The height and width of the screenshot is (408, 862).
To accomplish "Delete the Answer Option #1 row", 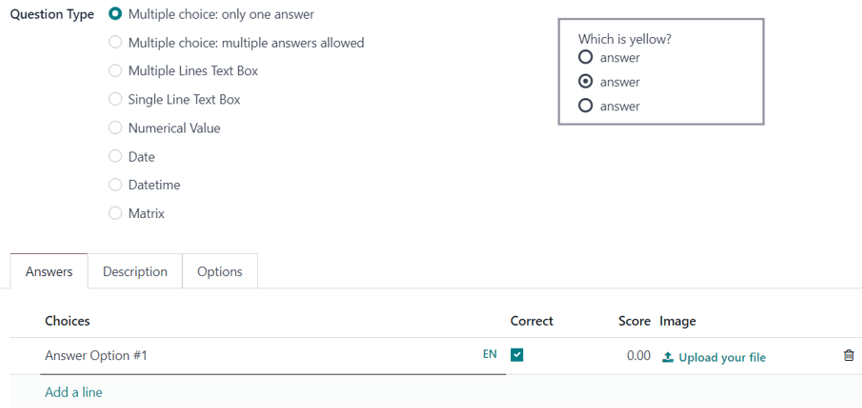I will pyautogui.click(x=849, y=356).
